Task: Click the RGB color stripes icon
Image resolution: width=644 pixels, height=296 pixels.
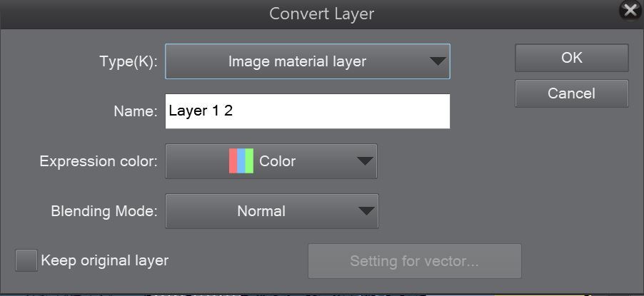Action: tap(241, 161)
